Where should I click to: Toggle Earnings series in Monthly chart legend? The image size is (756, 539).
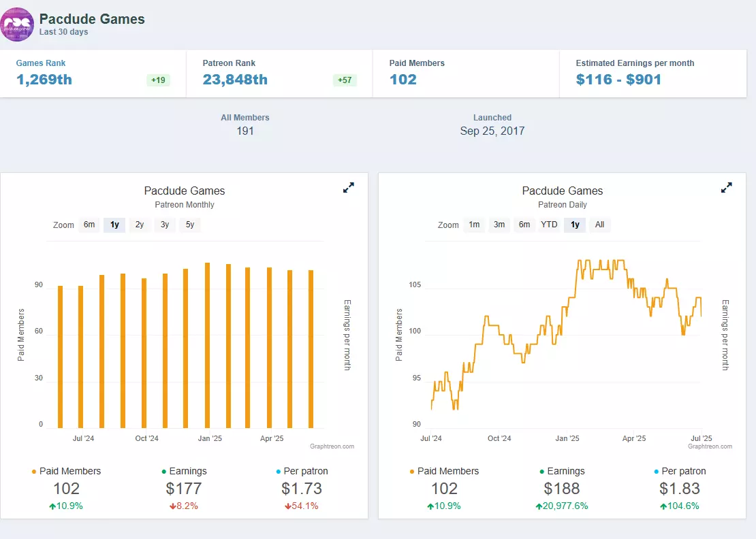pyautogui.click(x=184, y=471)
